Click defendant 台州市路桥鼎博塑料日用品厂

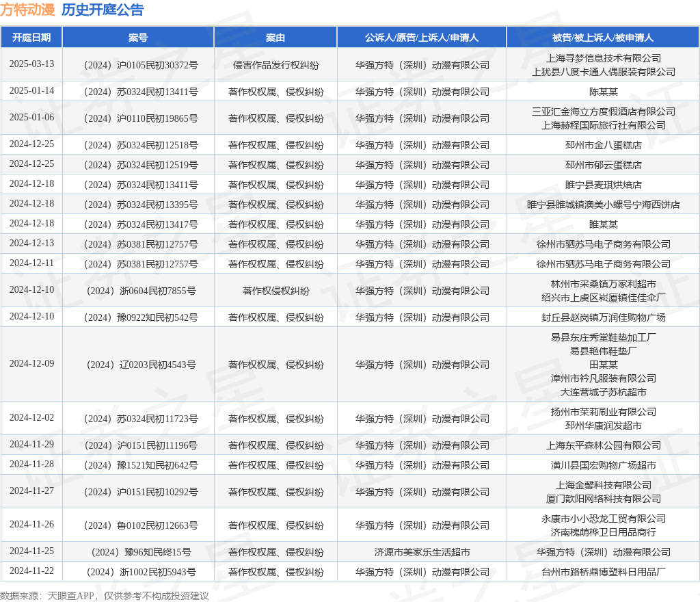pyautogui.click(x=604, y=572)
